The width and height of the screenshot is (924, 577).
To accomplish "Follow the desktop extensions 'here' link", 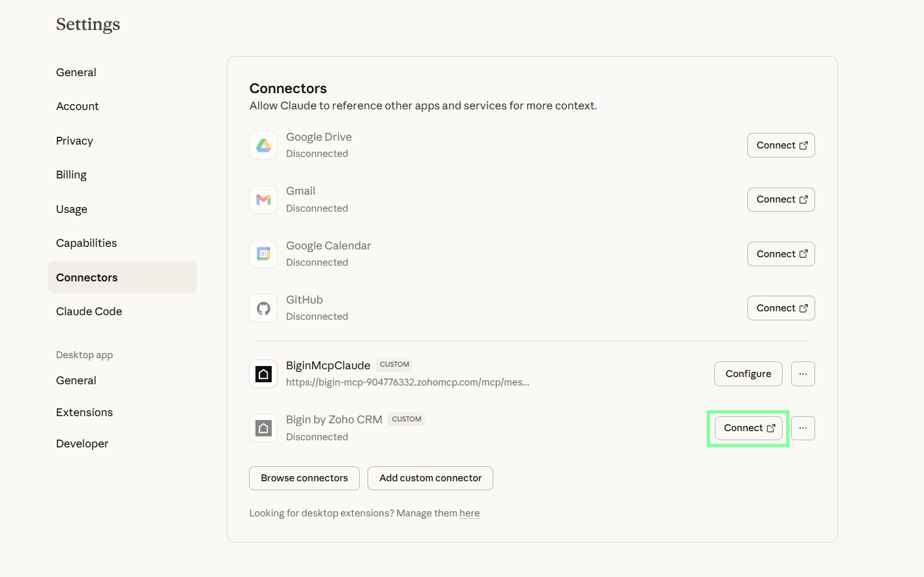I will pos(469,513).
